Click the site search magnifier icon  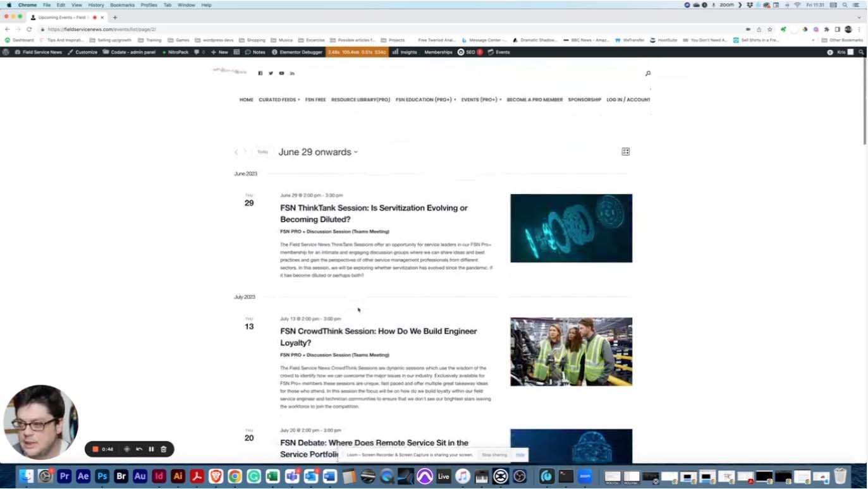pos(647,73)
